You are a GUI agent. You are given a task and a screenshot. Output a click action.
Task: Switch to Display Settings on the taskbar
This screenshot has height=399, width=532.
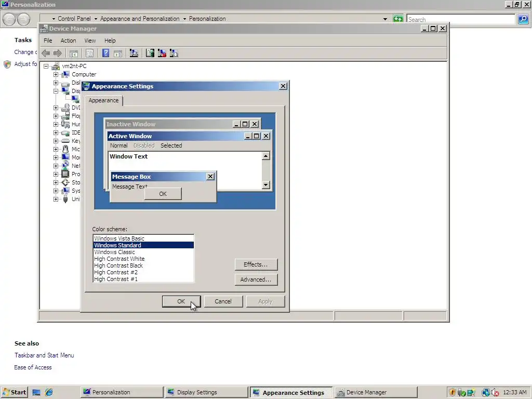point(207,392)
